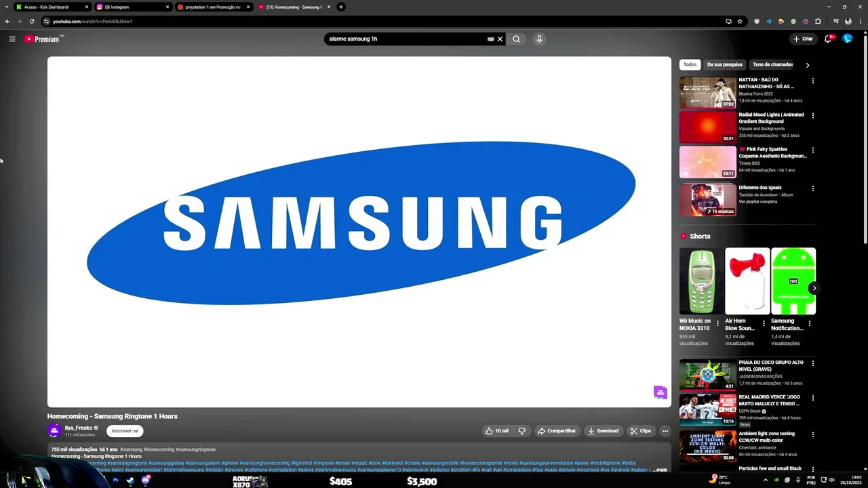Screen dimensions: 868x488
Task: Clear the search box with X
Action: coord(500,39)
